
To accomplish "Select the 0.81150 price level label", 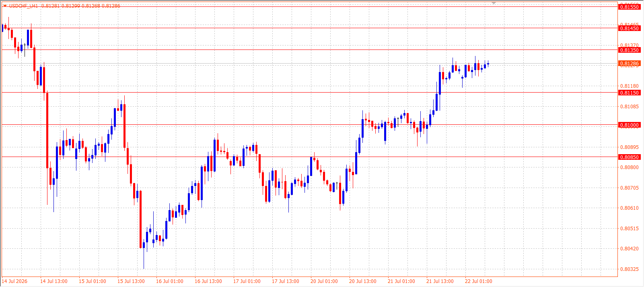I will tap(629, 93).
